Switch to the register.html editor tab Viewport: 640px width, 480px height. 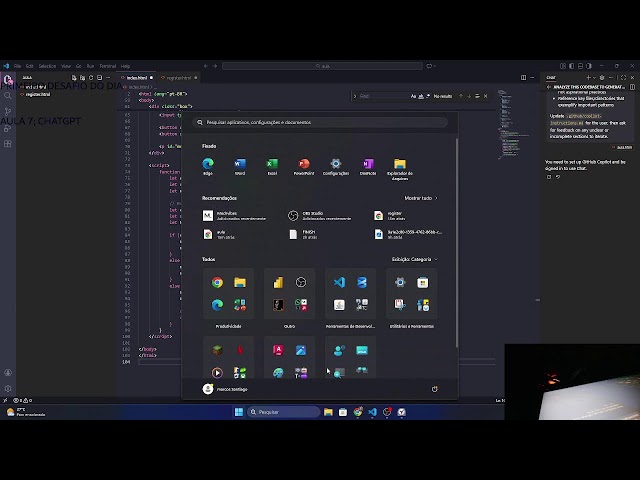pyautogui.click(x=177, y=77)
